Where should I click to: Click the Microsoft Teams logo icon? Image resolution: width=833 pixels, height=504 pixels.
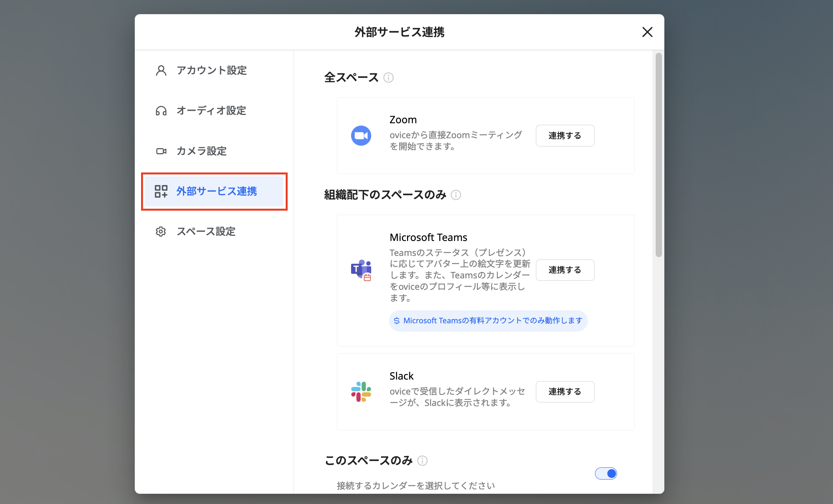tap(361, 270)
